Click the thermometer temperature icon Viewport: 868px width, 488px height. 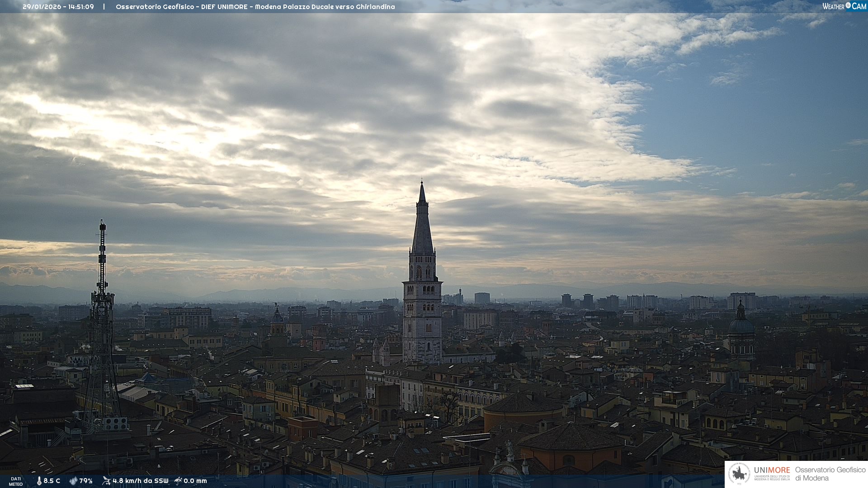point(39,481)
